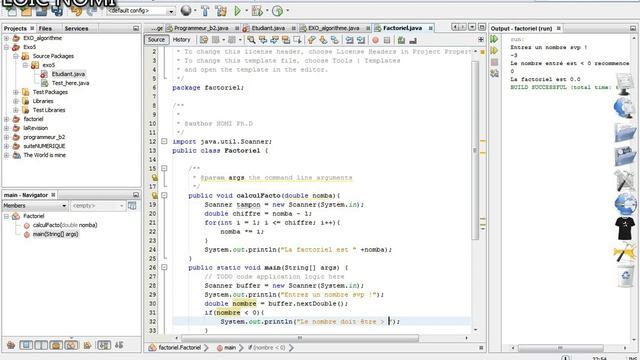
Task: Toggle Show Inner Classes filter in Navigator
Action: click(x=71, y=345)
